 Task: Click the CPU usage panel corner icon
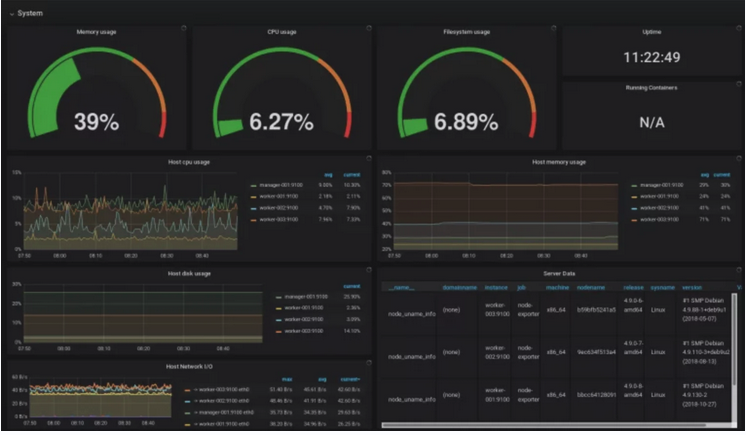pos(368,29)
